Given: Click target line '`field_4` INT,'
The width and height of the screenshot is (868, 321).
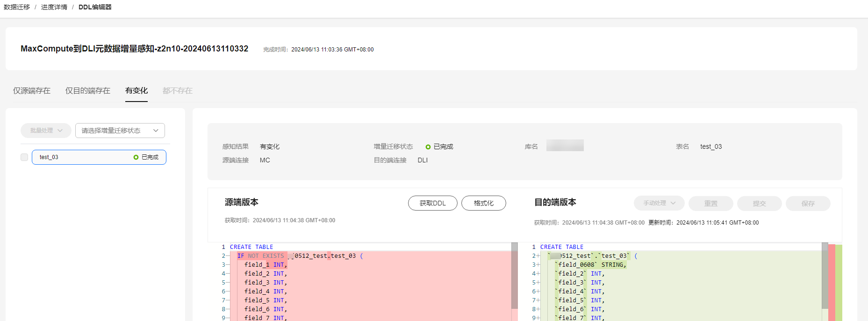Looking at the screenshot, I should point(580,292).
